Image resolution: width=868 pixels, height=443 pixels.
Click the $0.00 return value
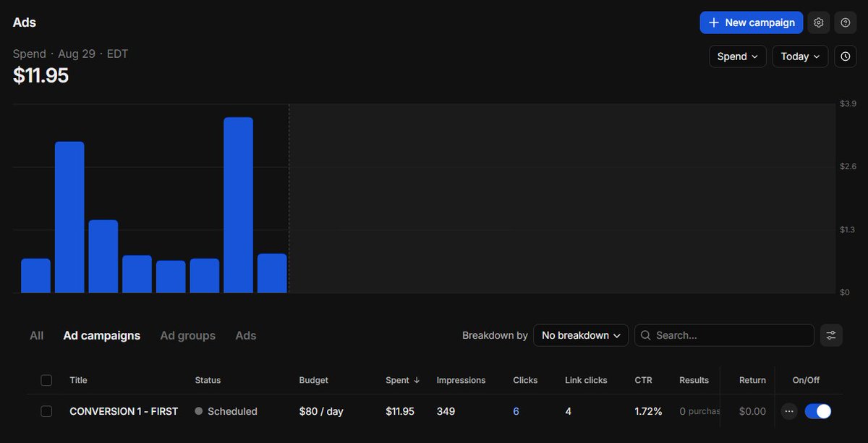(752, 411)
